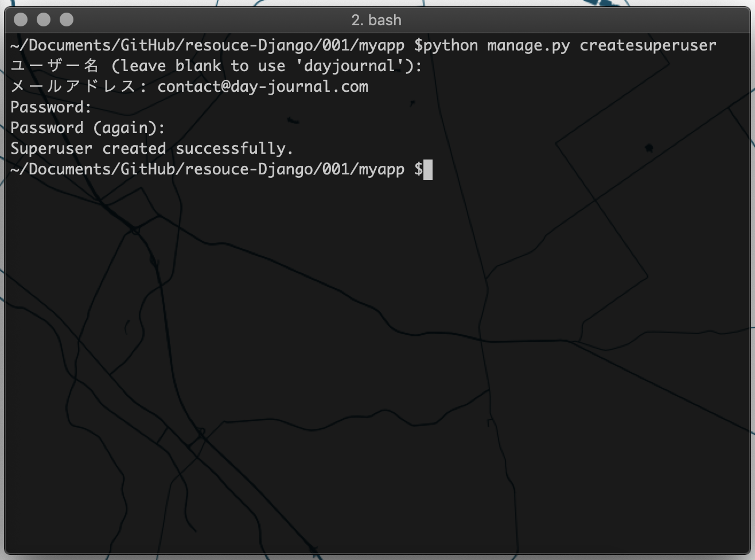This screenshot has height=560, width=755.
Task: Click the "Password (again):" prompt line
Action: [x=88, y=128]
